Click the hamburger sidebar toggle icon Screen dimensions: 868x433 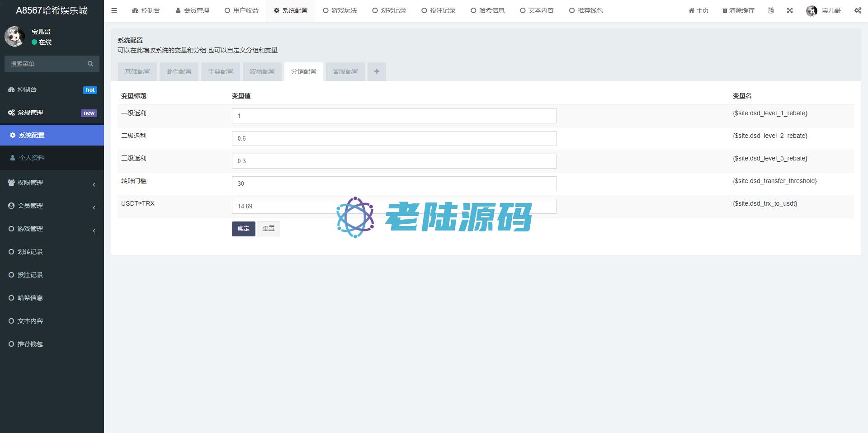(x=114, y=10)
